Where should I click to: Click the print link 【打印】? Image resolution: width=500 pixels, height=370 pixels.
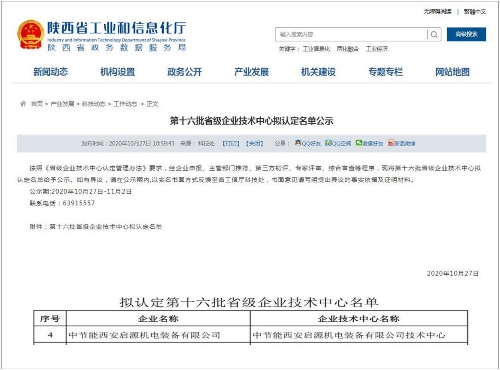point(231,143)
